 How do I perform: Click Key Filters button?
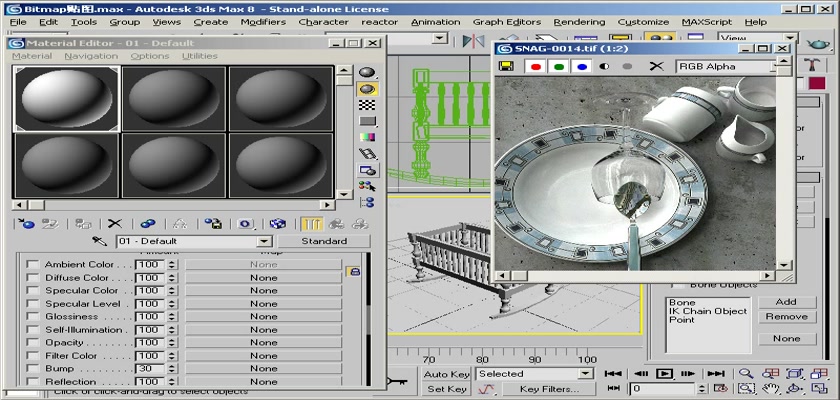pyautogui.click(x=549, y=389)
